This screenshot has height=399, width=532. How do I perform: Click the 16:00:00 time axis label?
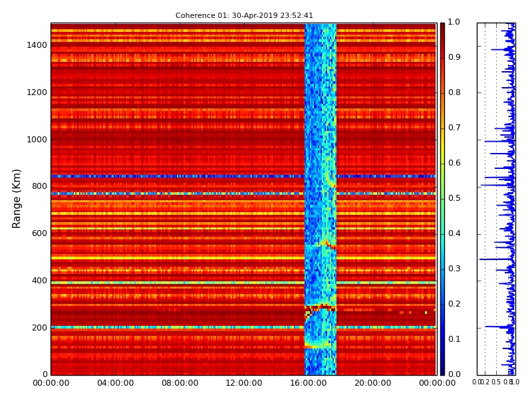click(309, 383)
